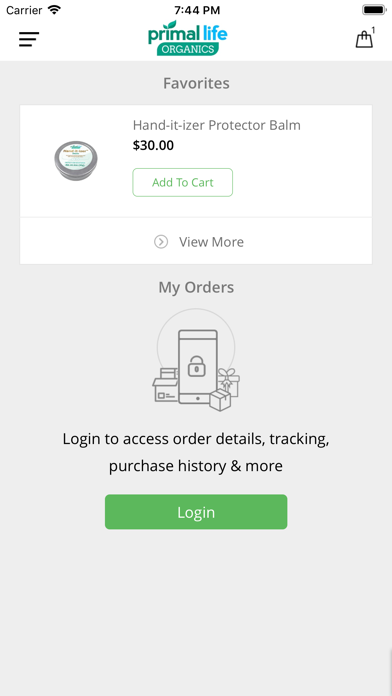Tap the login to access order details text
392x696 pixels.
tap(196, 452)
